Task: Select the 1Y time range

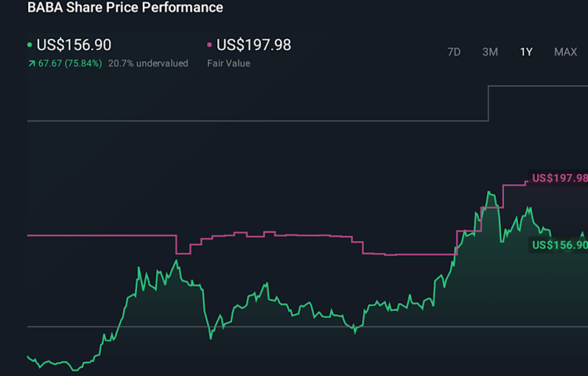Action: (x=526, y=52)
